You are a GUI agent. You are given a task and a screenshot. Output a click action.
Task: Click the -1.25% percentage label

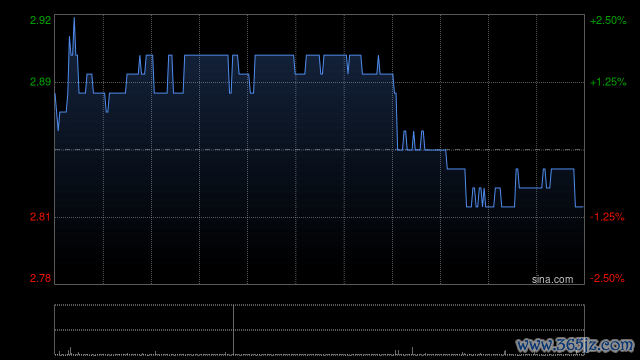[x=607, y=217]
